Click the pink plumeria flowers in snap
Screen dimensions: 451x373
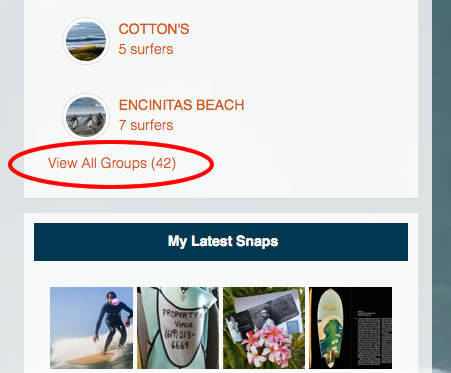tap(267, 345)
